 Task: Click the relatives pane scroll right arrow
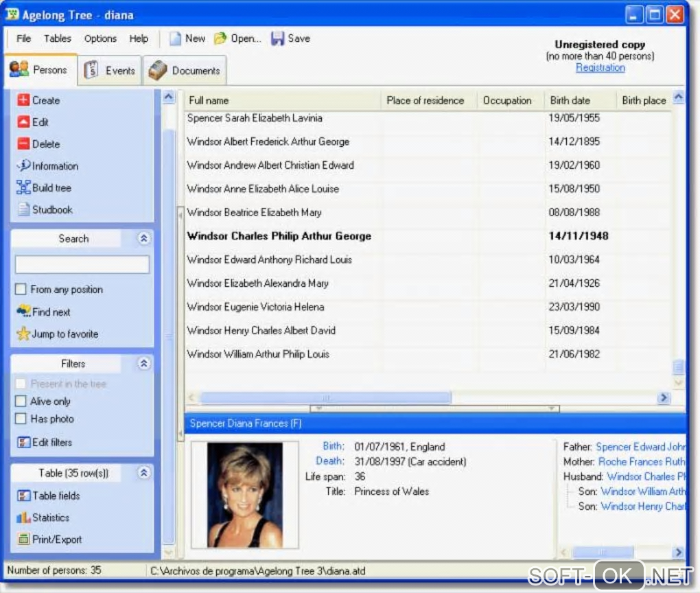tap(679, 552)
